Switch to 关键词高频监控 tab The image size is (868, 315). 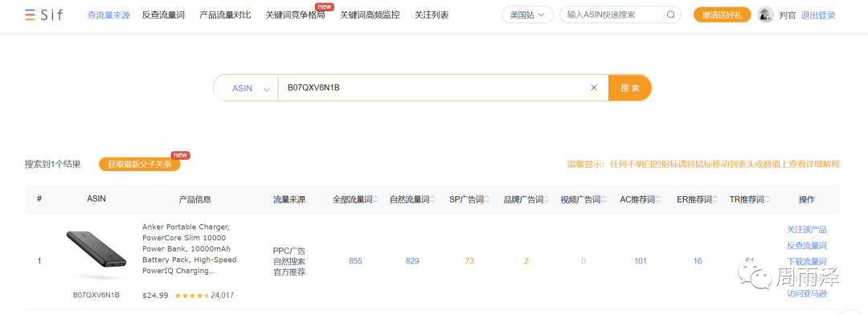(x=370, y=15)
